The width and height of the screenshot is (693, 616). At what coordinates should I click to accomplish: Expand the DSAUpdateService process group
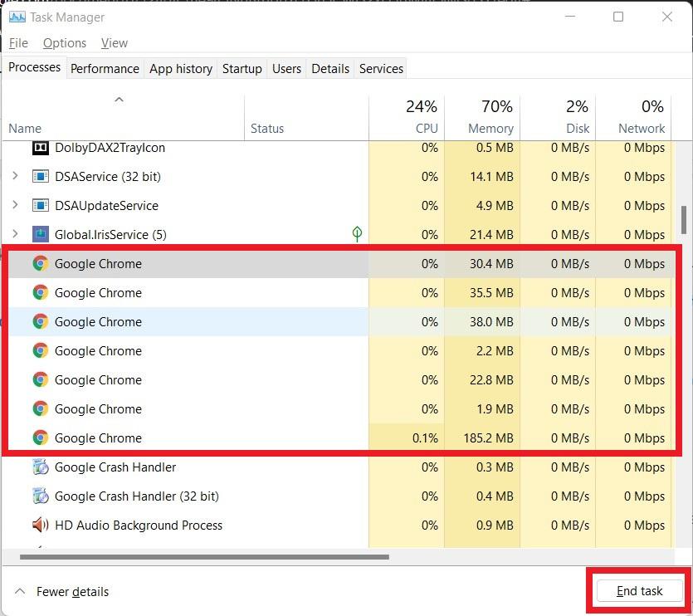click(x=15, y=206)
